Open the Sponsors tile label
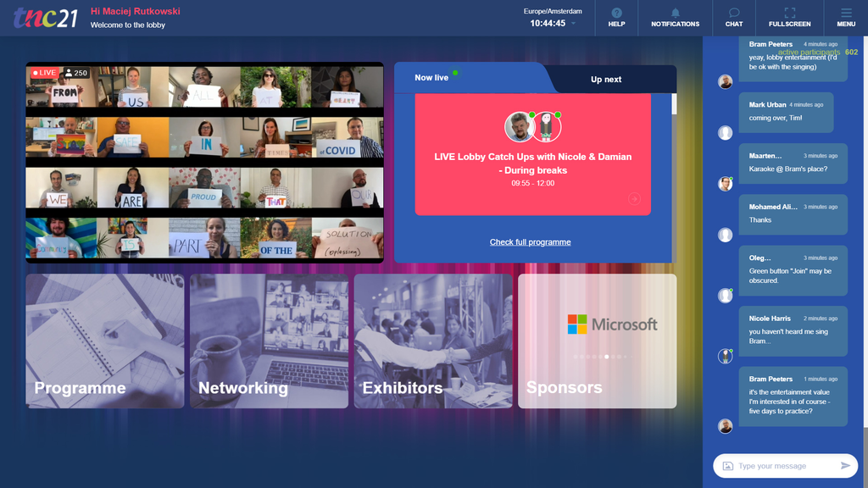This screenshot has width=868, height=488. click(564, 387)
